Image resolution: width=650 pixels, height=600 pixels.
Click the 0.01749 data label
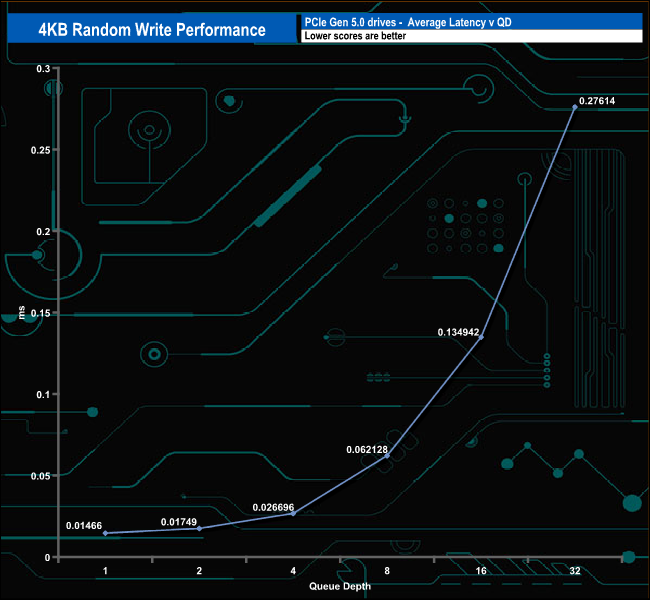pos(179,522)
